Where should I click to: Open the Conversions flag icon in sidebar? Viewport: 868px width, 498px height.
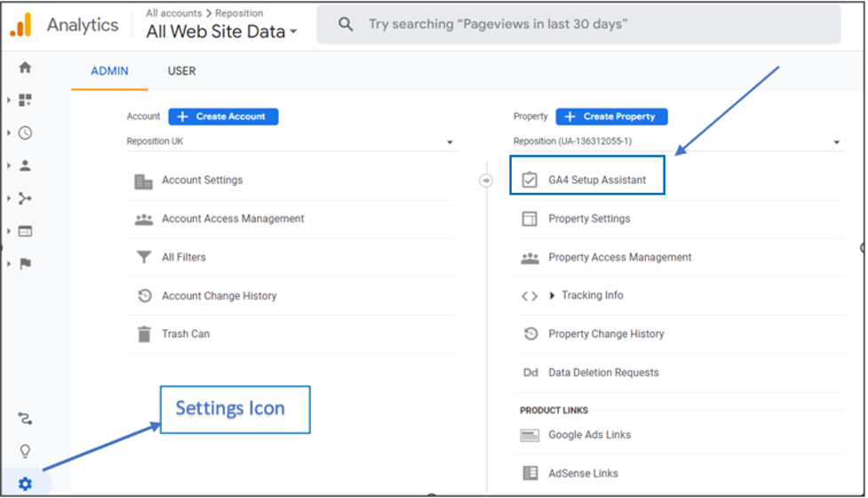pyautogui.click(x=25, y=264)
